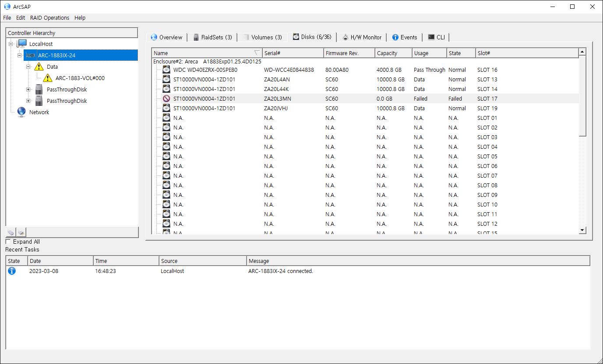
Task: Click the 80.00A80 firmware cell
Action: tap(337, 70)
